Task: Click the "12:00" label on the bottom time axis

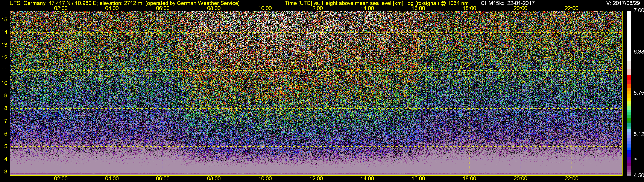Action: [x=316, y=179]
